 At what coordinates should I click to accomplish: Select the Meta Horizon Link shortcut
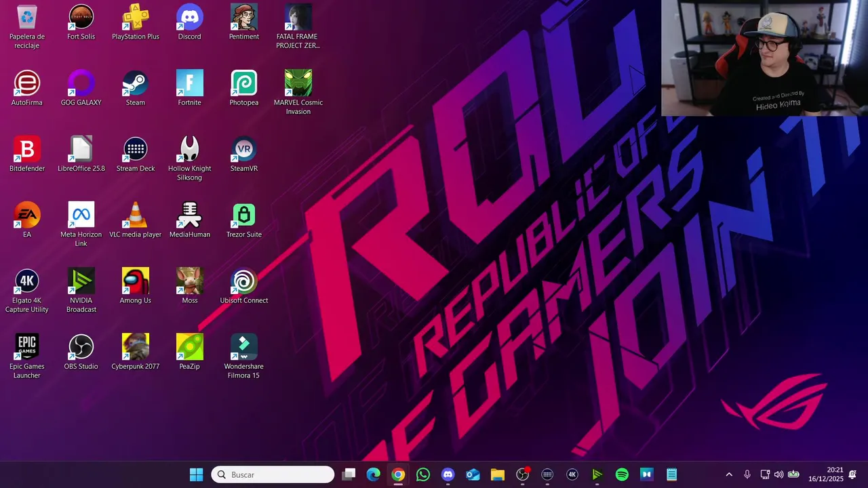(x=81, y=224)
